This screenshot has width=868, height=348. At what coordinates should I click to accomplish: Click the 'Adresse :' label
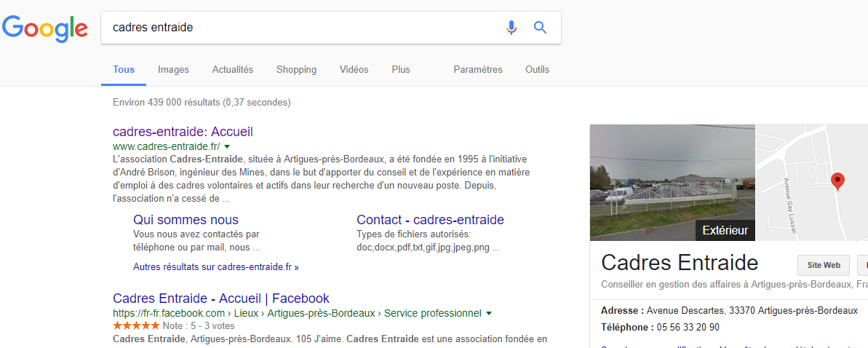622,310
